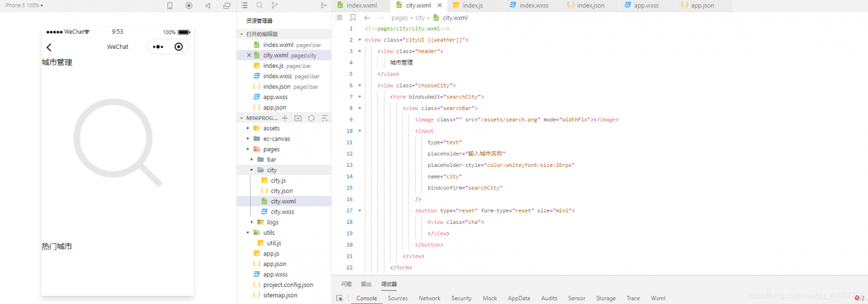This screenshot has height=304, width=868.
Task: Collapse the 打开的编辑器 section
Action: click(242, 34)
